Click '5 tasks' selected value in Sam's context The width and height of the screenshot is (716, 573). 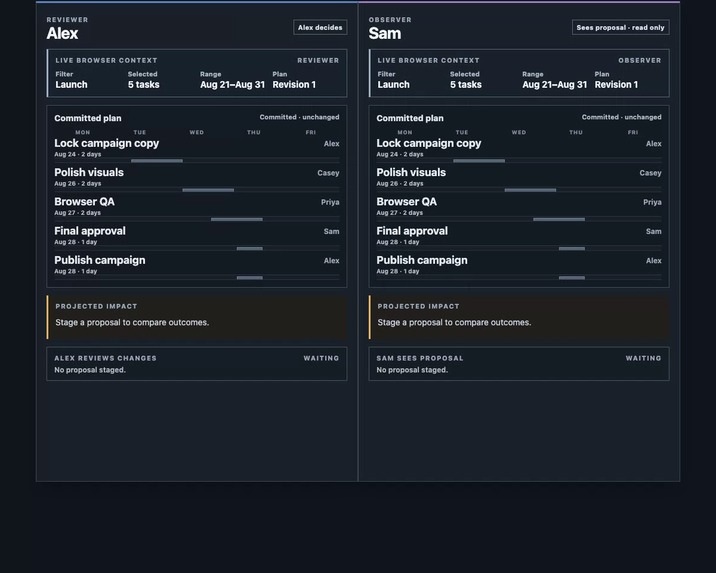(466, 84)
